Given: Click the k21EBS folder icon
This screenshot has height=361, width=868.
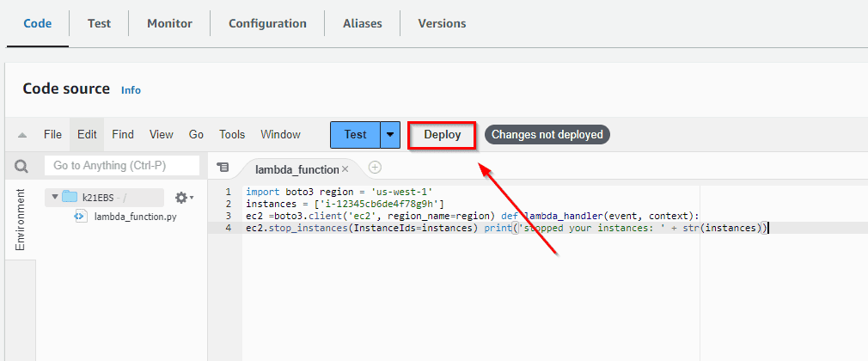Looking at the screenshot, I should (70, 197).
